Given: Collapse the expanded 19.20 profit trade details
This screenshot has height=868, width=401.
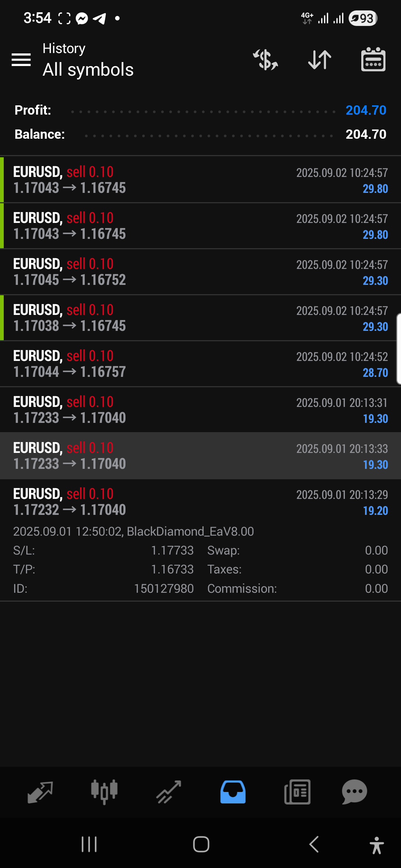Looking at the screenshot, I should pyautogui.click(x=200, y=502).
